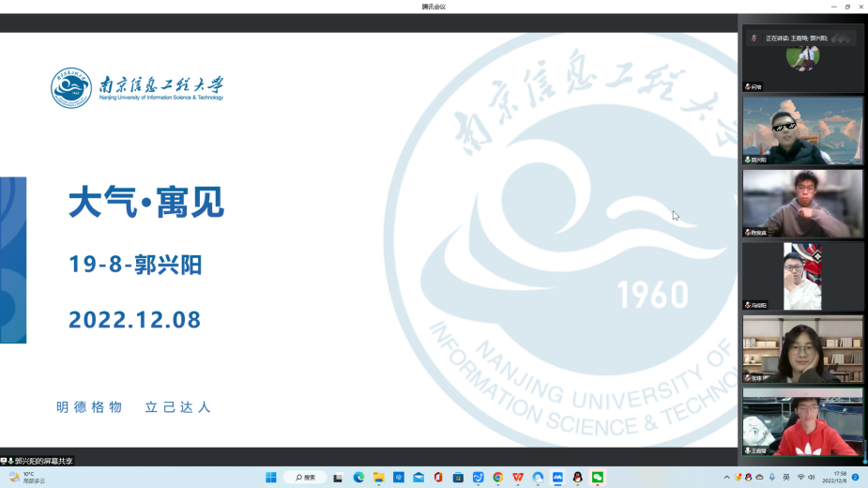Screen dimensions: 868x488
Task: Toggle the 英 input language indicator
Action: (x=785, y=478)
